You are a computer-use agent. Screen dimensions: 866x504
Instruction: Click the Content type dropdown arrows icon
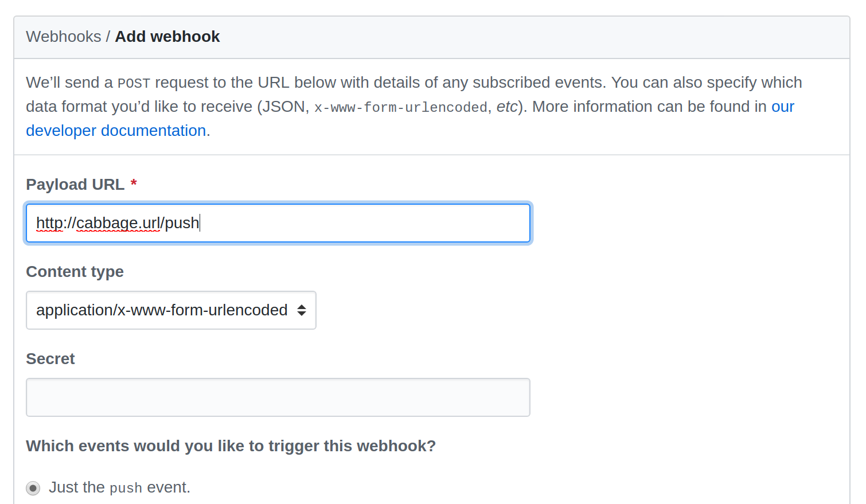(x=302, y=310)
